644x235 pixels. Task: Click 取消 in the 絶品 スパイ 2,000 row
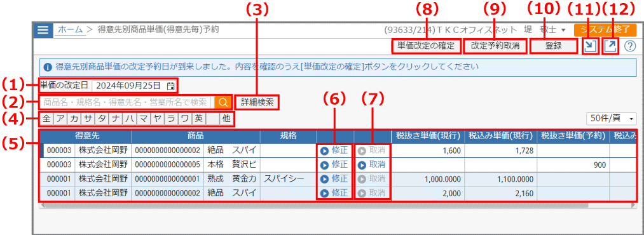click(372, 192)
